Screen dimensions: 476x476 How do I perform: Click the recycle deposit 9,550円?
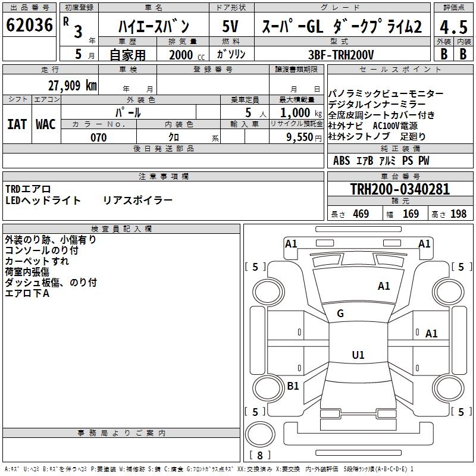(304, 137)
